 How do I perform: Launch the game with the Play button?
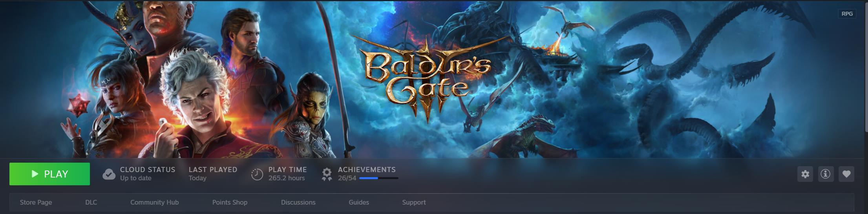(x=49, y=174)
